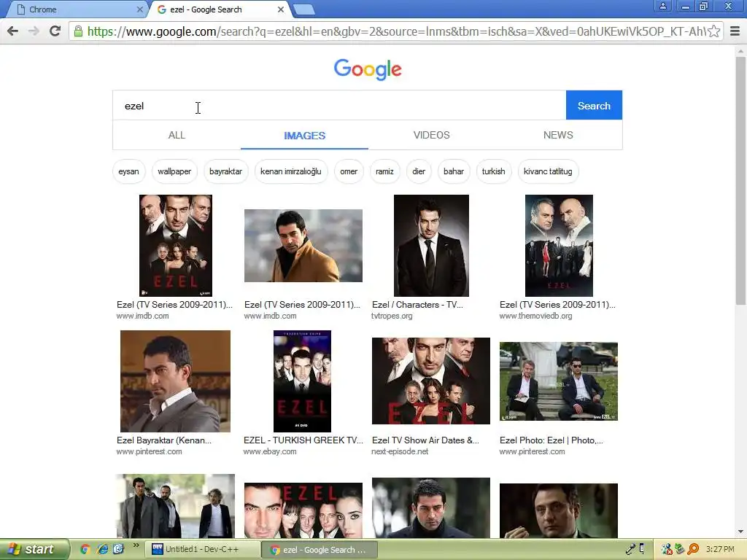The width and height of the screenshot is (747, 560).
Task: Open the Ezel Bayraktar pinterest thumbnail
Action: tap(175, 381)
